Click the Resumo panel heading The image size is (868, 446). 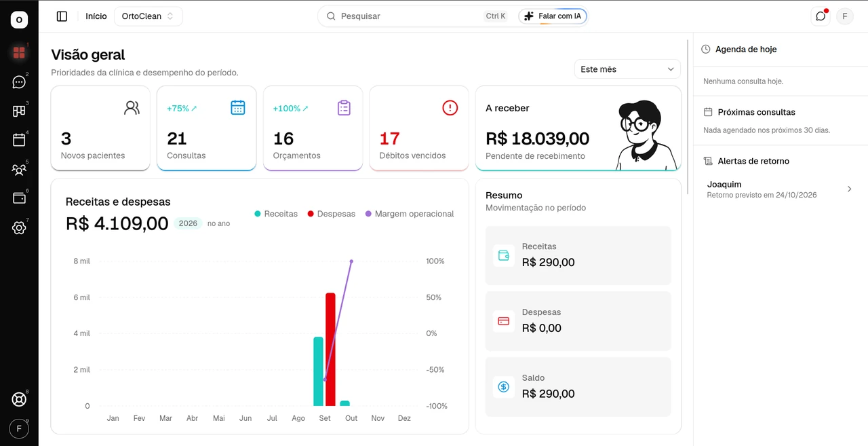tap(504, 195)
